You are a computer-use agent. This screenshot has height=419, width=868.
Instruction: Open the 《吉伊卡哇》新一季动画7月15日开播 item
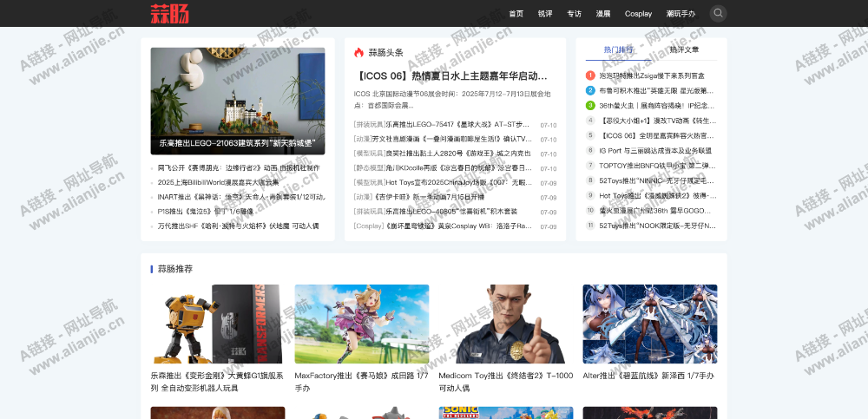(x=429, y=197)
